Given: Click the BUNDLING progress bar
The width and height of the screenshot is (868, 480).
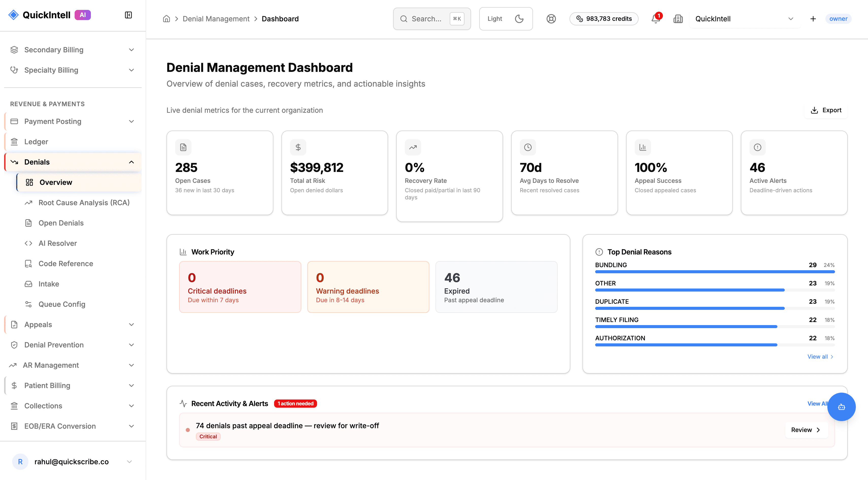Looking at the screenshot, I should (x=715, y=272).
